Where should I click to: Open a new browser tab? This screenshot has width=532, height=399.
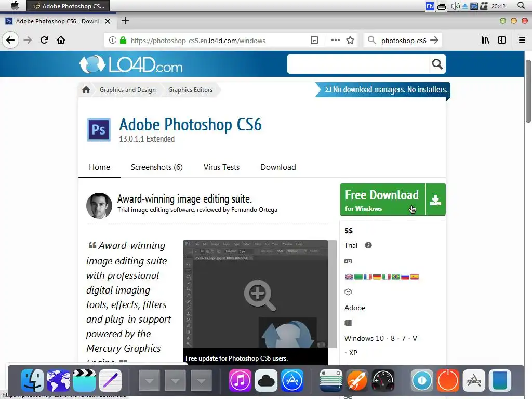pos(125,21)
